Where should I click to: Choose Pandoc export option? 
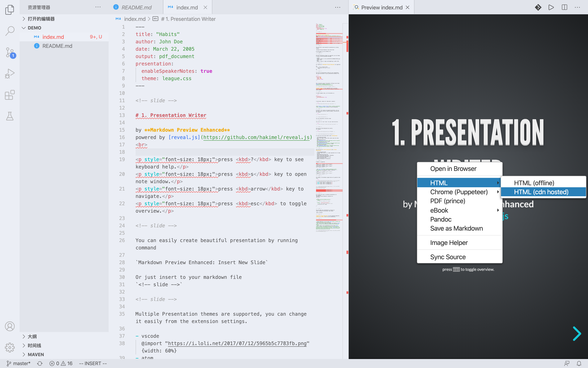(459, 219)
